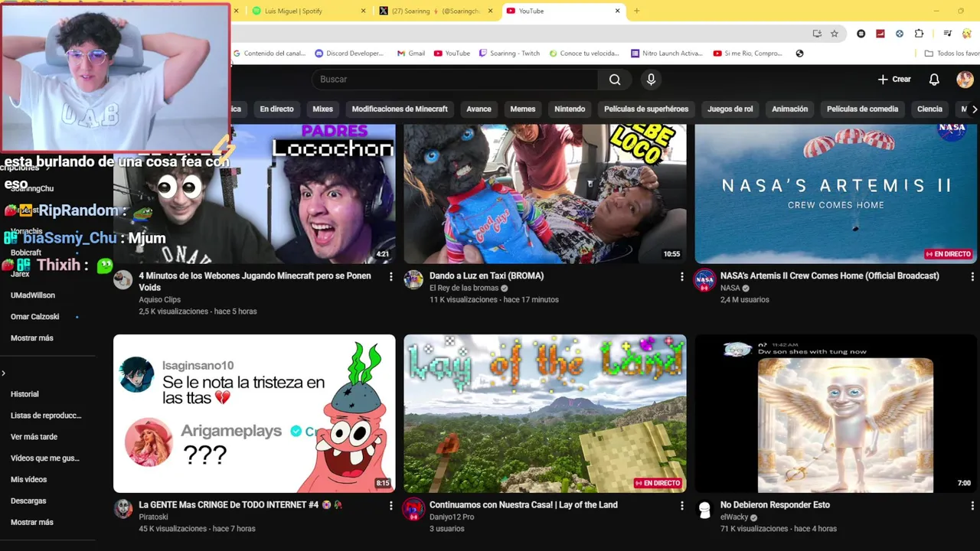Switch to the Soarinng X tab

click(435, 11)
